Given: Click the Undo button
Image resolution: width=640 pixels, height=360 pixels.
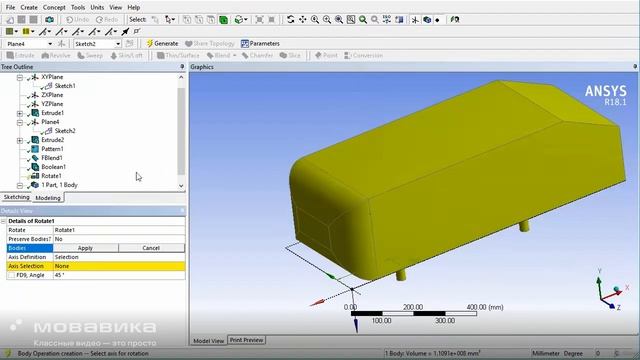Looking at the screenshot, I should pos(77,20).
